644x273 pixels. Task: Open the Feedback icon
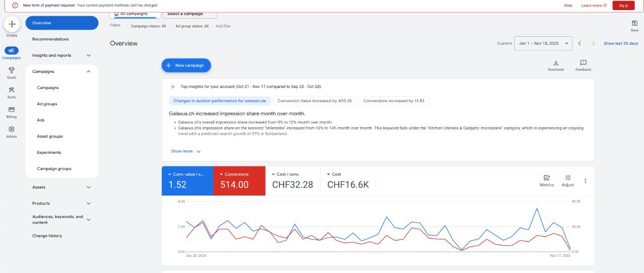583,63
